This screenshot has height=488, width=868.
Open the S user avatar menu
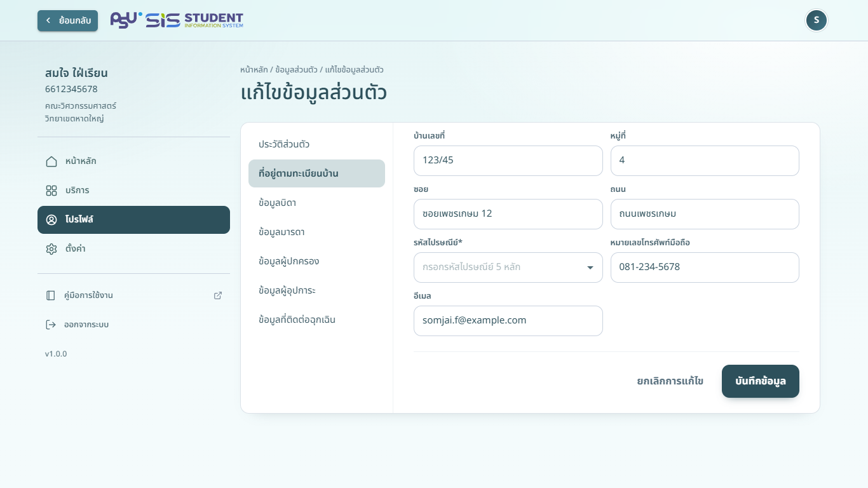click(x=817, y=20)
